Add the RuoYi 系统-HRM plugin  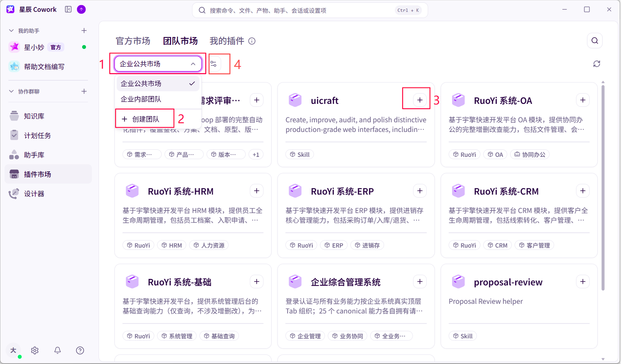click(x=257, y=191)
